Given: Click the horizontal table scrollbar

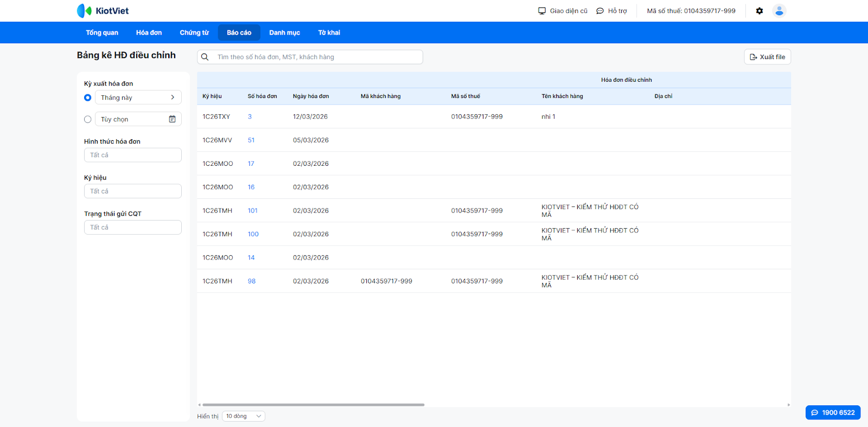Looking at the screenshot, I should (314, 405).
